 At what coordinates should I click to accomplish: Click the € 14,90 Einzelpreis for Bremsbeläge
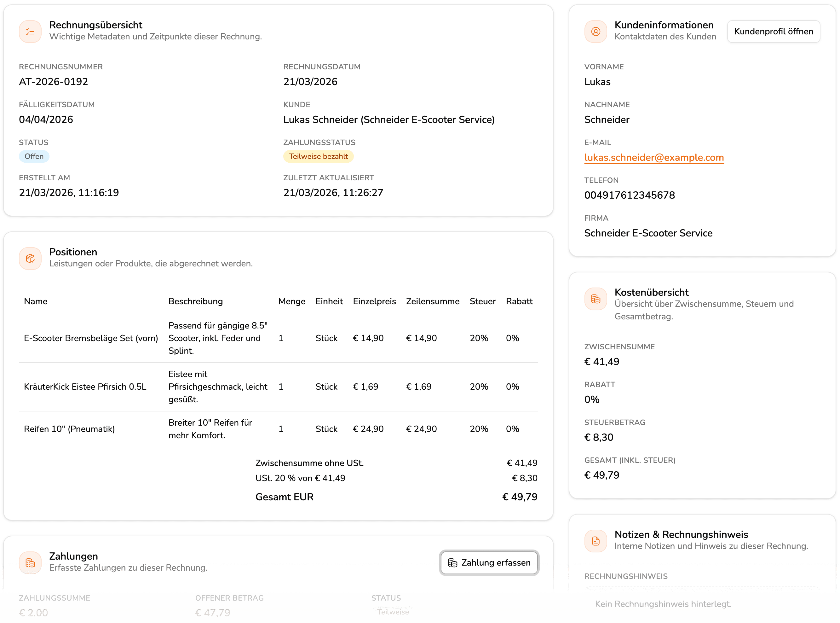[x=368, y=338]
